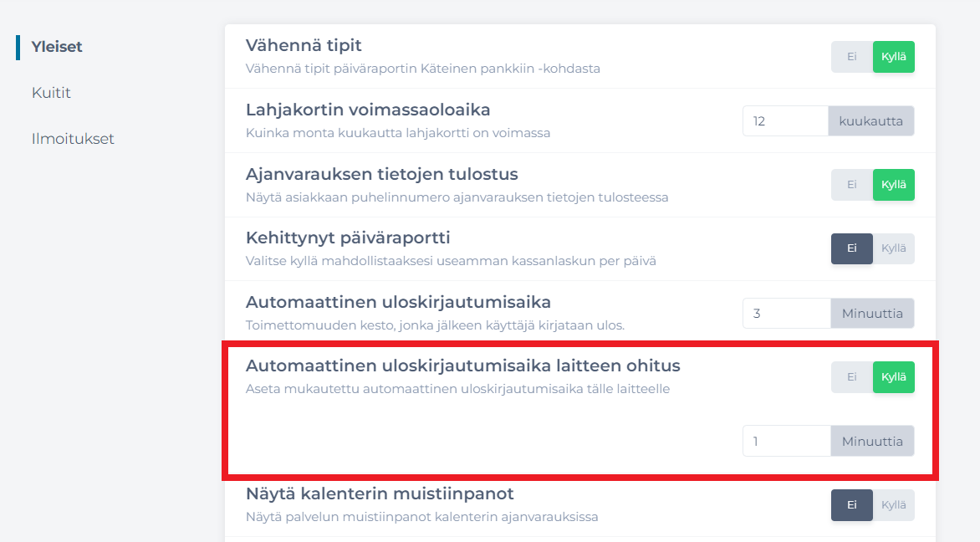Click the "Minuuttia" label beside value 3
980x542 pixels.
872,313
